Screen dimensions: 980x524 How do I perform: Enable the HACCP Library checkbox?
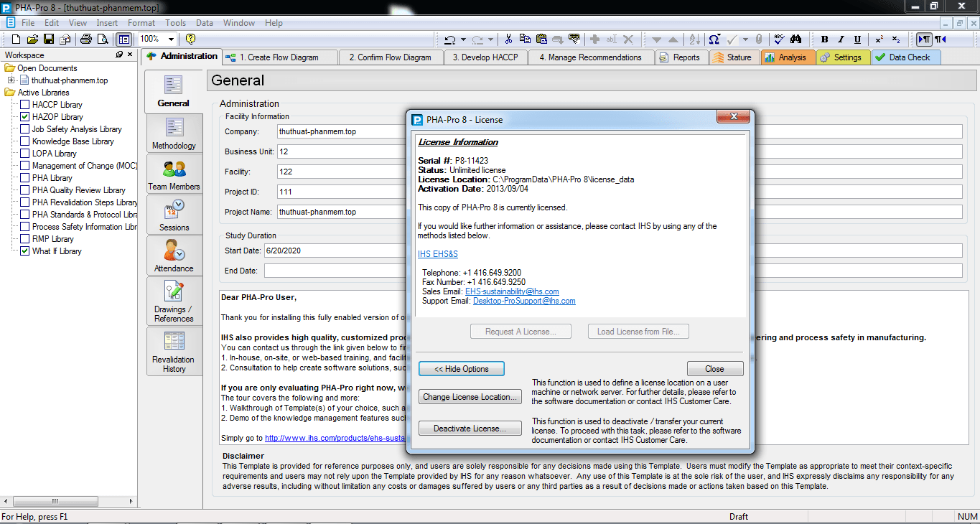(25, 105)
